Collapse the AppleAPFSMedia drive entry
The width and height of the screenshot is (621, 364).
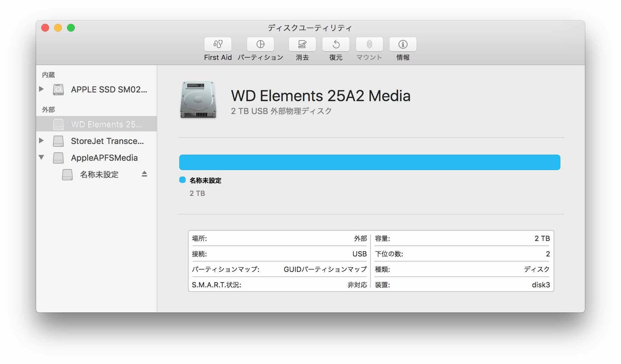click(x=42, y=157)
